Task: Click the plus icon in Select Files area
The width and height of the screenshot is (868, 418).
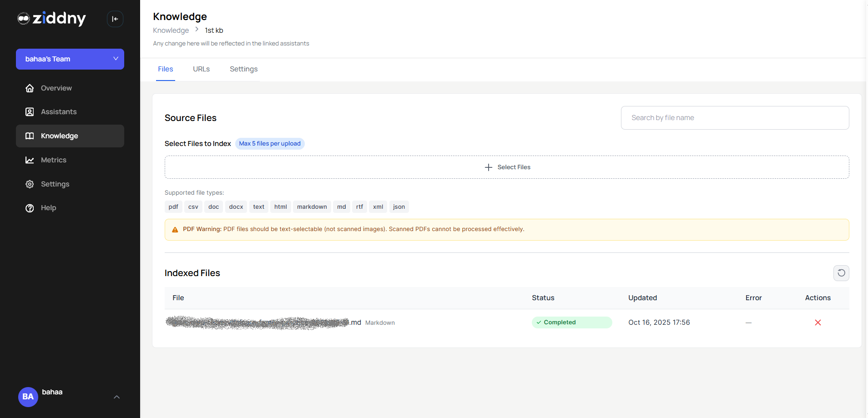Action: [488, 167]
